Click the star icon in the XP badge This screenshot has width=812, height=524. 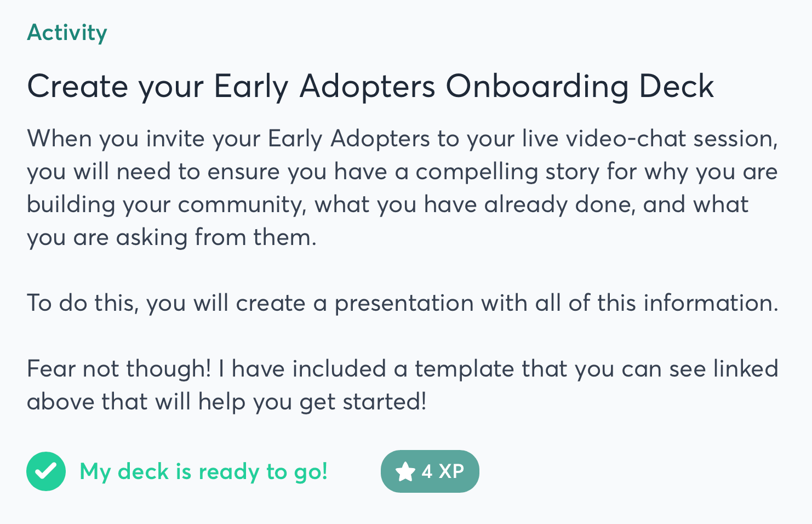tap(405, 471)
